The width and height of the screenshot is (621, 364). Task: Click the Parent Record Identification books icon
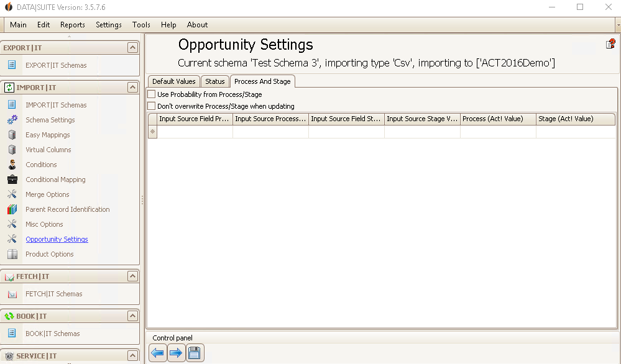(12, 209)
